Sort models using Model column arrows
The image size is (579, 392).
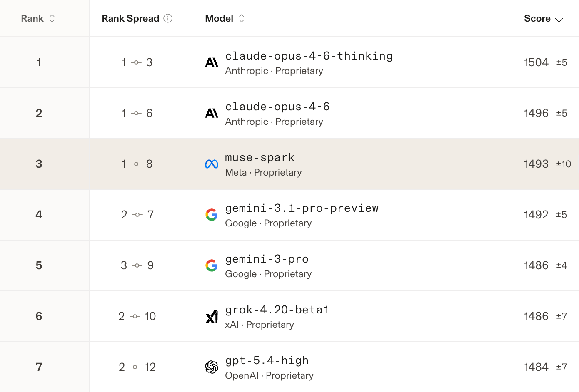click(242, 18)
